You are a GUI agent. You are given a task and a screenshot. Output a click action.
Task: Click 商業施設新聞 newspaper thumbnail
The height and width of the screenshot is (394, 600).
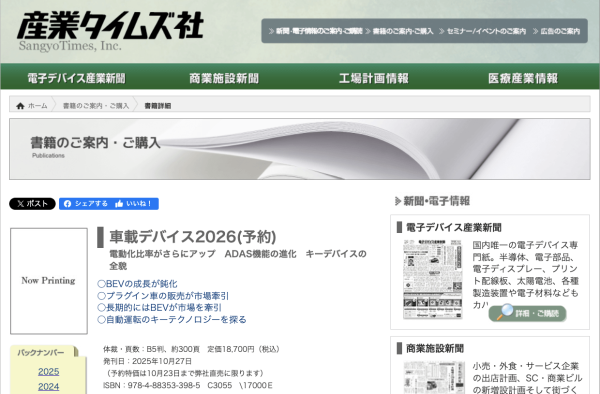coord(434,378)
